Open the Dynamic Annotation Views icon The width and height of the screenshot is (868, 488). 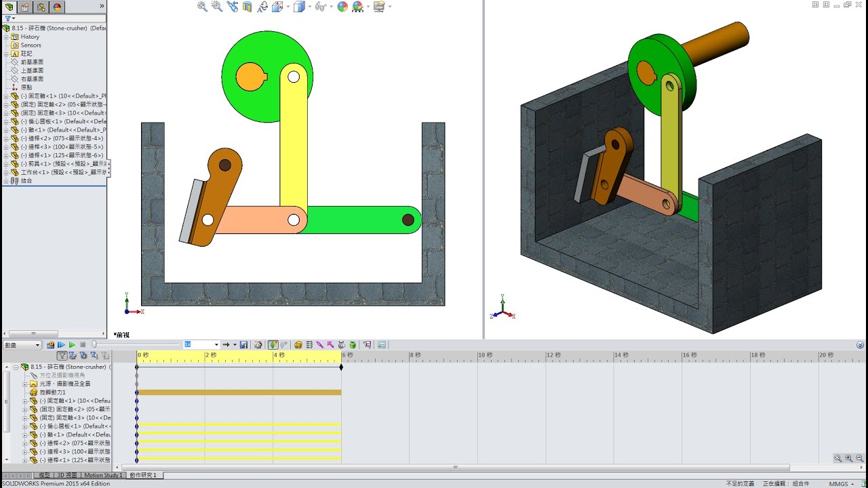tap(262, 7)
